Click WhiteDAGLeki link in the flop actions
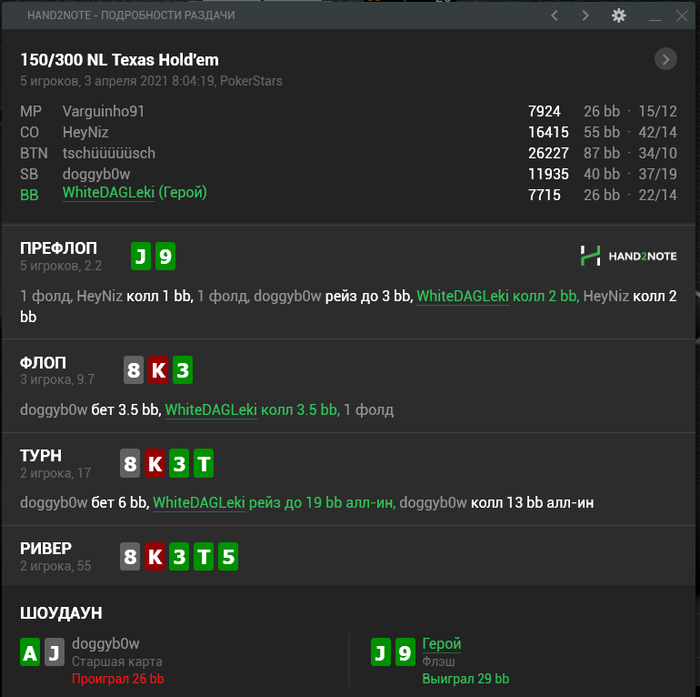The image size is (700, 697). click(211, 409)
